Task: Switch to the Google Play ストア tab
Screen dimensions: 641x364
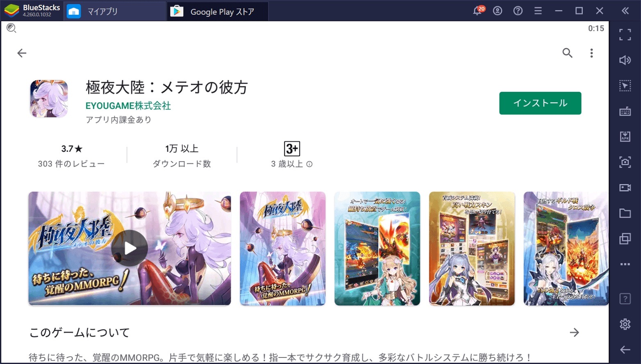Action: tap(218, 11)
